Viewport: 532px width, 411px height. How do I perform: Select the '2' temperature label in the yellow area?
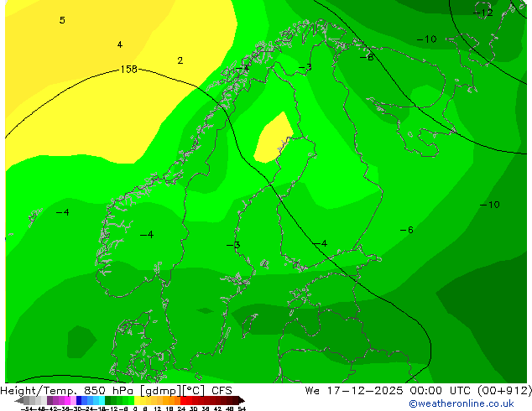tap(180, 60)
